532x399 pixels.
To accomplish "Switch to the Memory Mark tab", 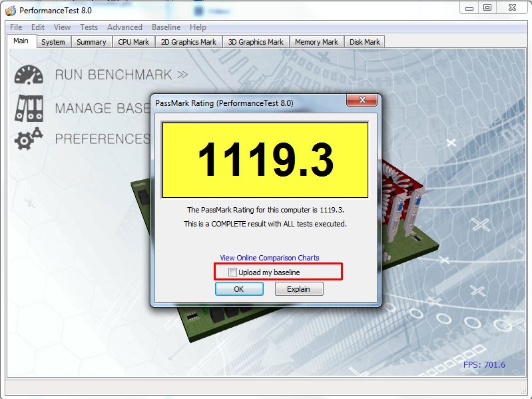I will coord(316,42).
